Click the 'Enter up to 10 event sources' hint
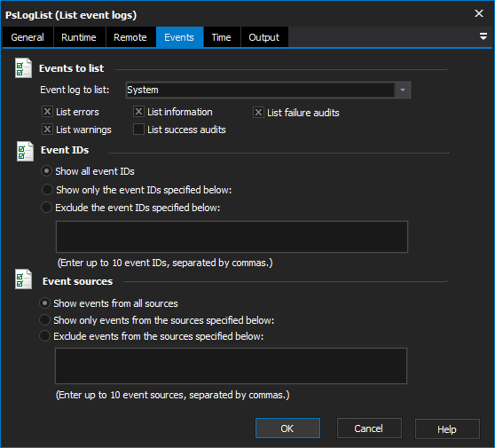 tap(173, 395)
